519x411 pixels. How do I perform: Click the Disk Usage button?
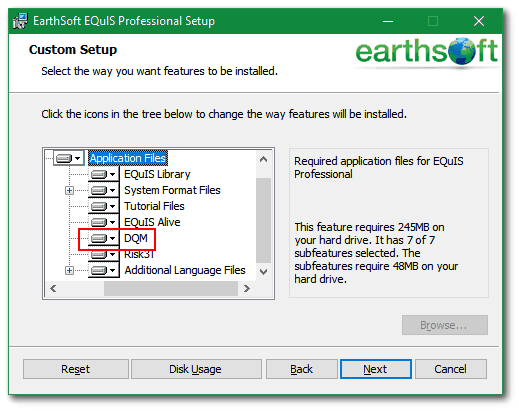click(x=196, y=369)
